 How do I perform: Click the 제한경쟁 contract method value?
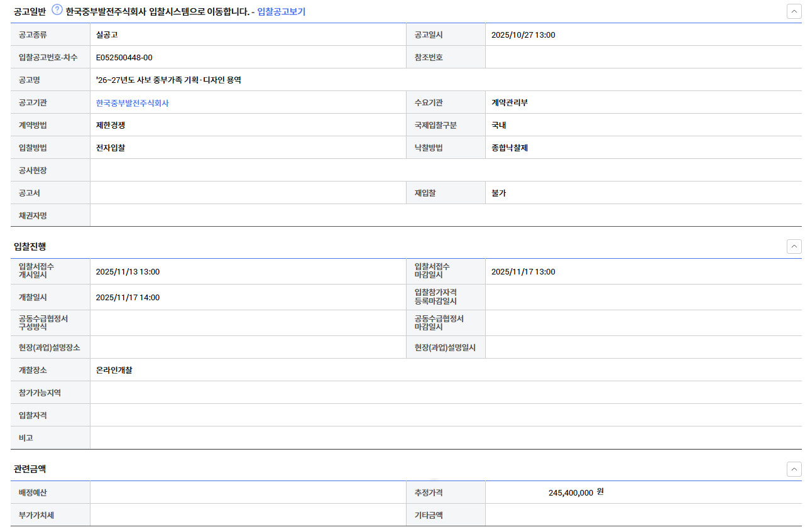pyautogui.click(x=110, y=126)
